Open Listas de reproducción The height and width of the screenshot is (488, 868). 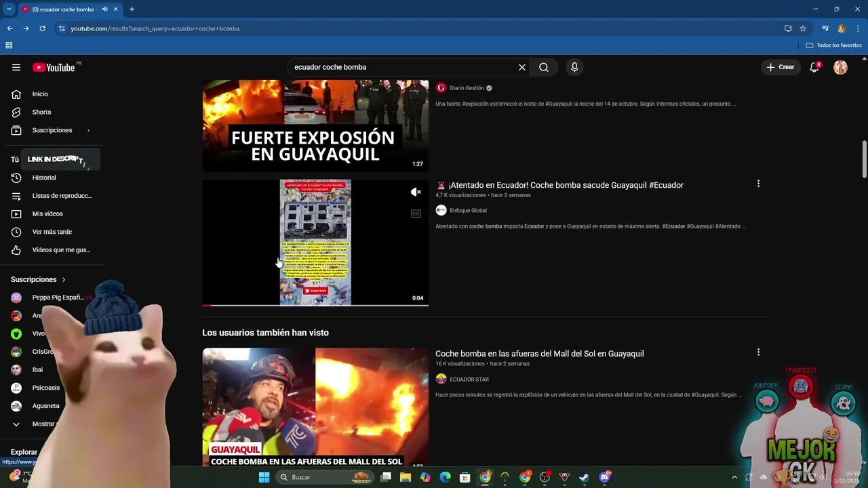pyautogui.click(x=52, y=196)
